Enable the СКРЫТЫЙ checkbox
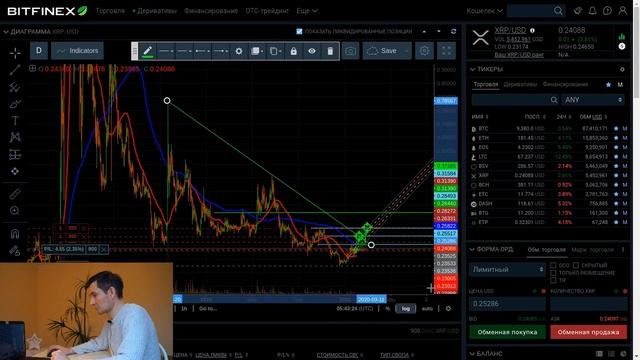The image size is (640, 360). [576, 265]
